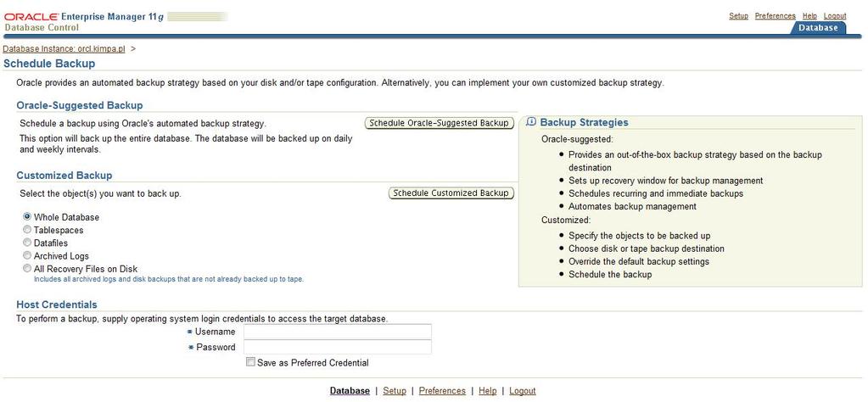Click 'Specify the objects to be backed up'

[640, 236]
